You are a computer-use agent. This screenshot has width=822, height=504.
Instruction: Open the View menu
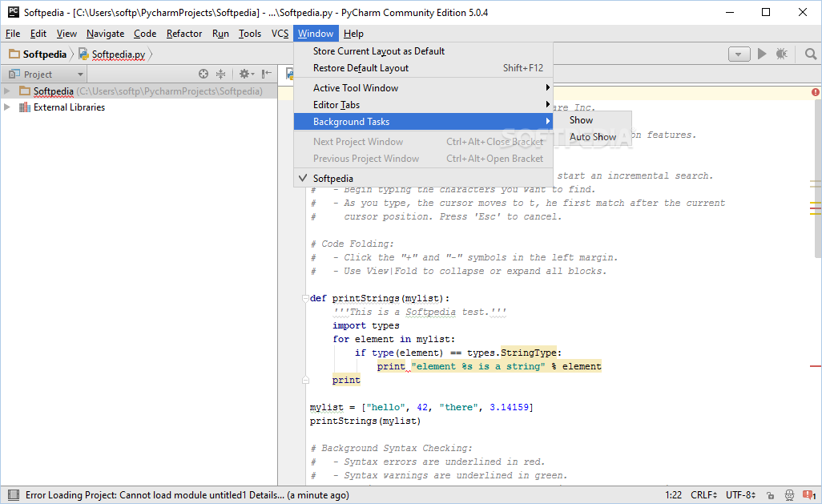(x=66, y=34)
